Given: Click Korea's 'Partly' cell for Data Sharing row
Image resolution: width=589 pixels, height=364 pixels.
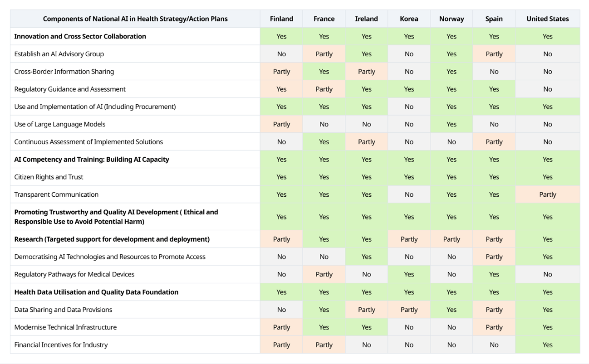Looking at the screenshot, I should coord(409,310).
